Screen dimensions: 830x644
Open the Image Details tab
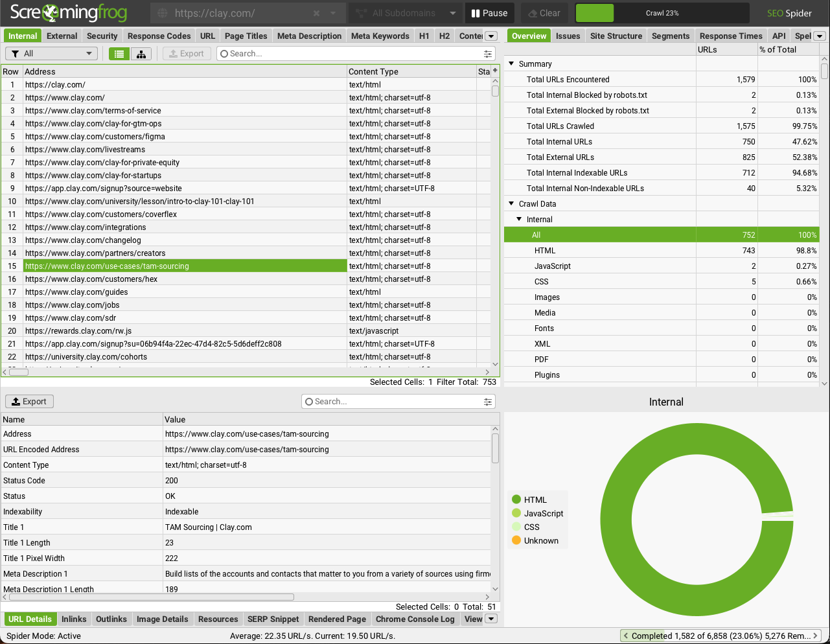(163, 619)
